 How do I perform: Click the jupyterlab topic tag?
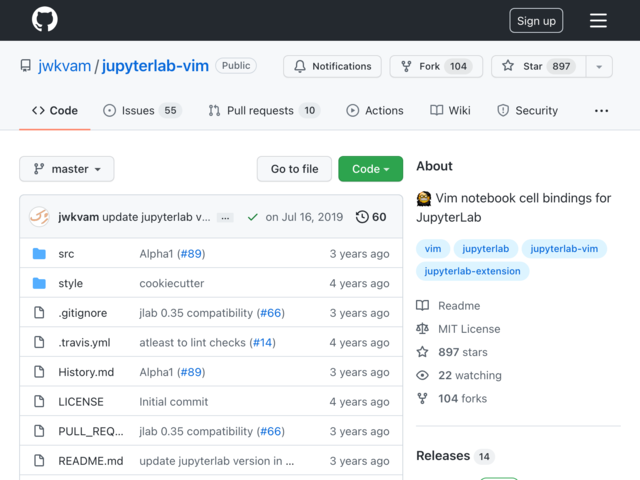485,249
